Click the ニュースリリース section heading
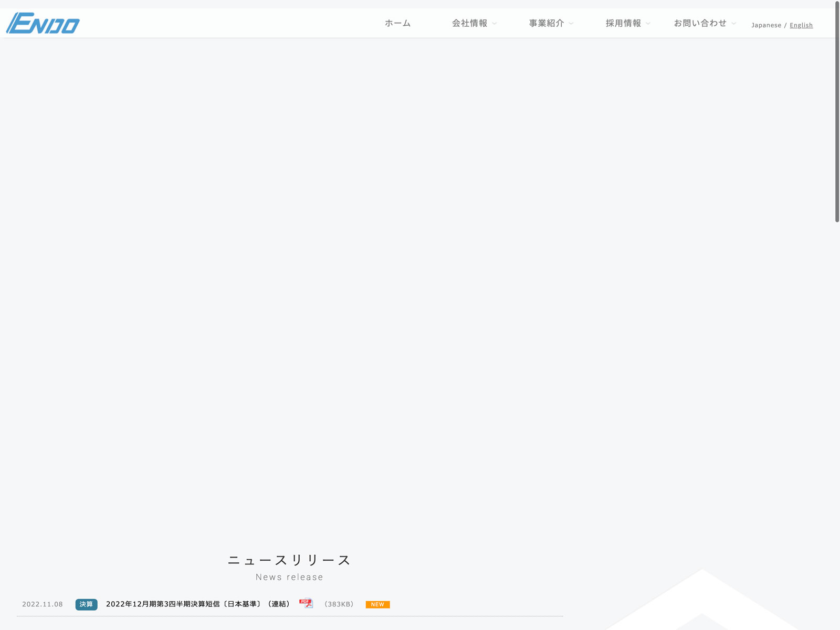The width and height of the screenshot is (840, 630). [289, 560]
